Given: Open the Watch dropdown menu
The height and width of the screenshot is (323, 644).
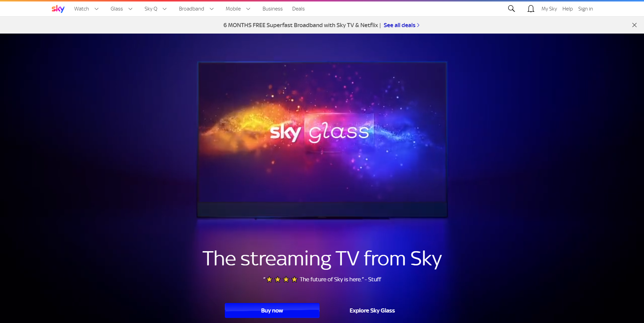Looking at the screenshot, I should (81, 8).
